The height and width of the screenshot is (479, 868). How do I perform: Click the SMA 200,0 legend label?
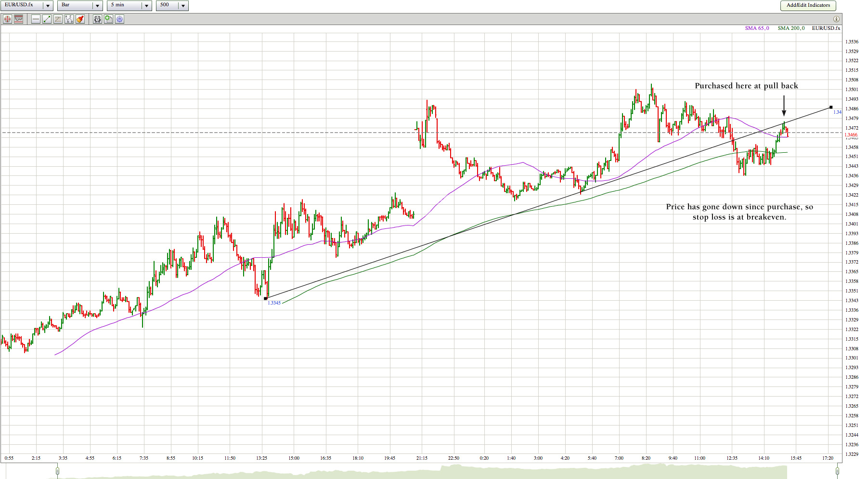pyautogui.click(x=791, y=28)
